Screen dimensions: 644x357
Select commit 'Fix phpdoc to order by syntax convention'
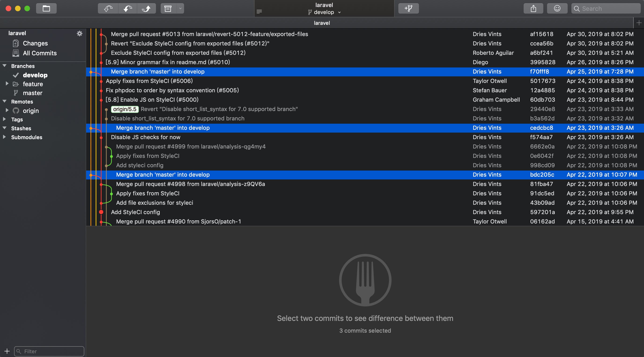click(x=365, y=90)
